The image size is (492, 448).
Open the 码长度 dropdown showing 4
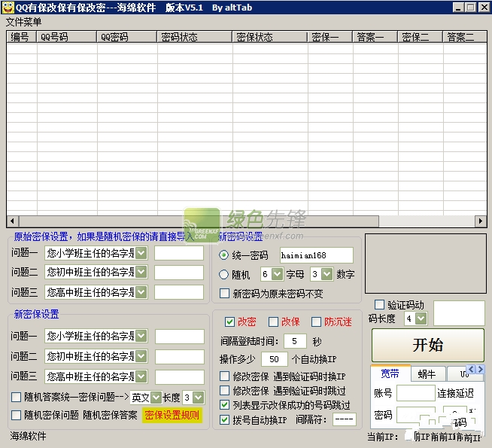tap(421, 319)
